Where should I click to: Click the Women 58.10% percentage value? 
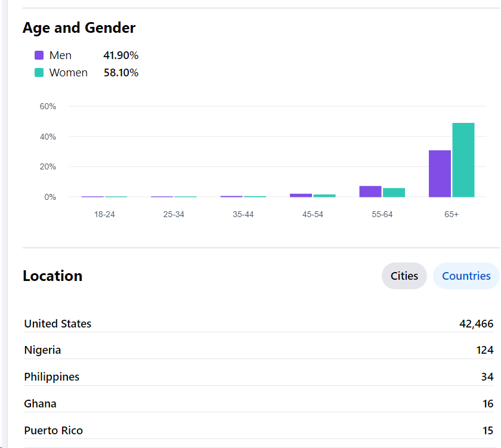pos(120,73)
